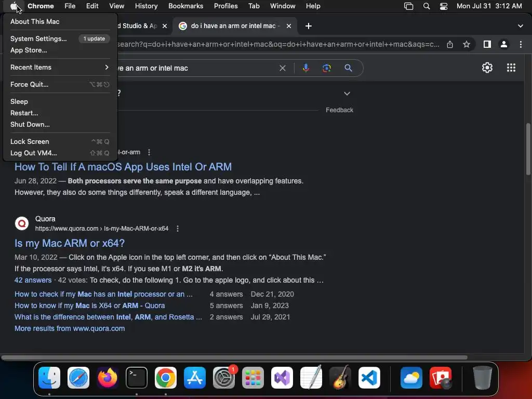Open App Store from the Dock
This screenshot has height=399, width=532.
(195, 378)
